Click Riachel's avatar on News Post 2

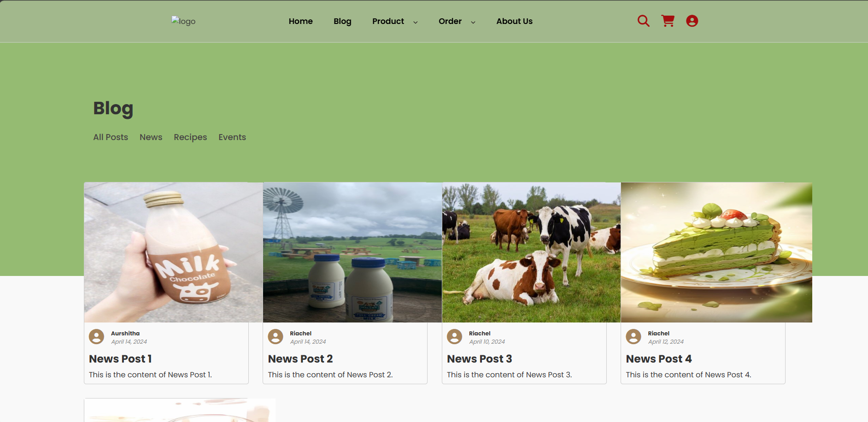[x=276, y=336]
